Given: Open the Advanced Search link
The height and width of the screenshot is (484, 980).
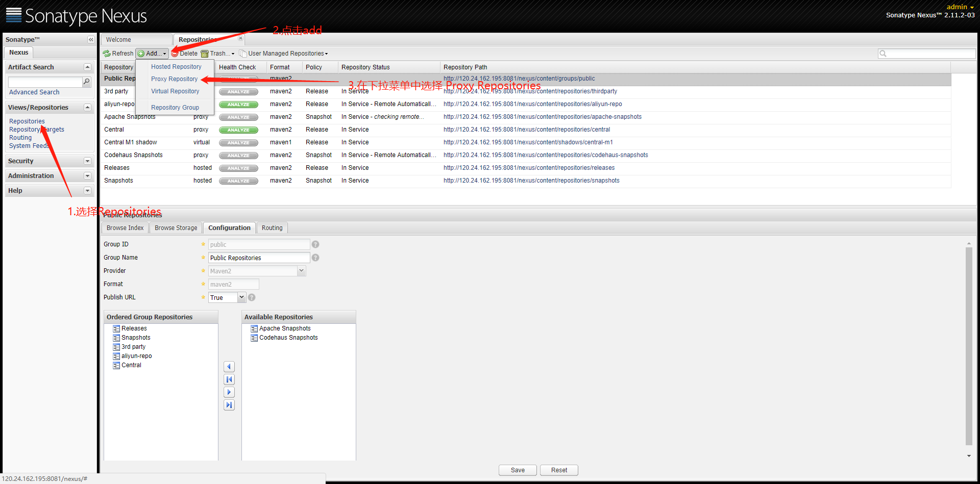Looking at the screenshot, I should coord(34,92).
